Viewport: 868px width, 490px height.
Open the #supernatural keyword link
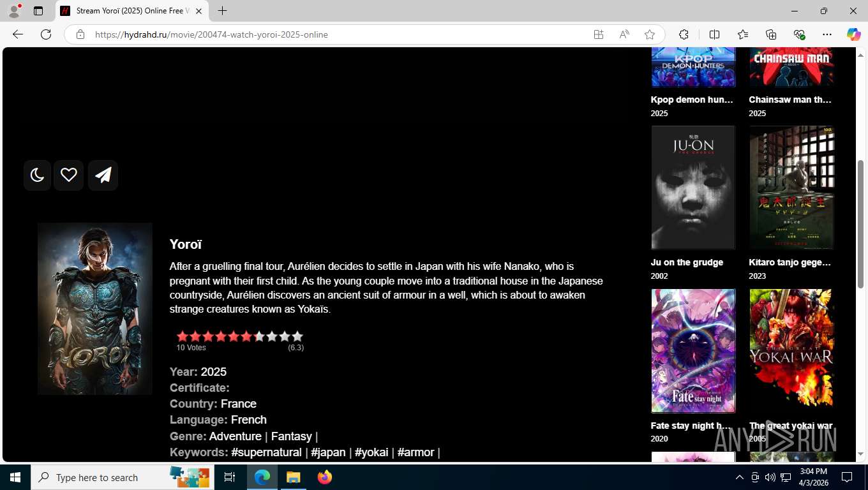click(x=266, y=452)
